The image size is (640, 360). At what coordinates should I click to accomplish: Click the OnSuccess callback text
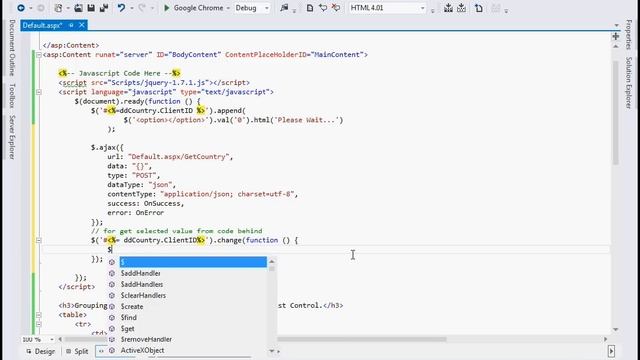pyautogui.click(x=162, y=203)
